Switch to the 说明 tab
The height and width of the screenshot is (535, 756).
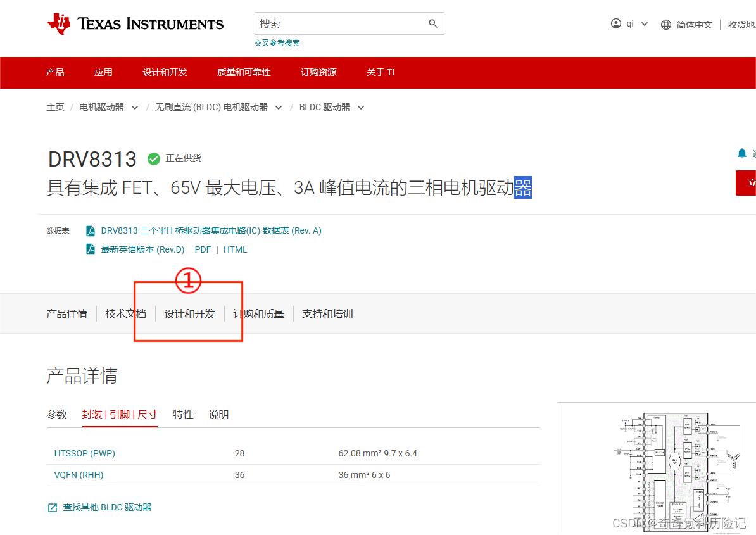(218, 415)
